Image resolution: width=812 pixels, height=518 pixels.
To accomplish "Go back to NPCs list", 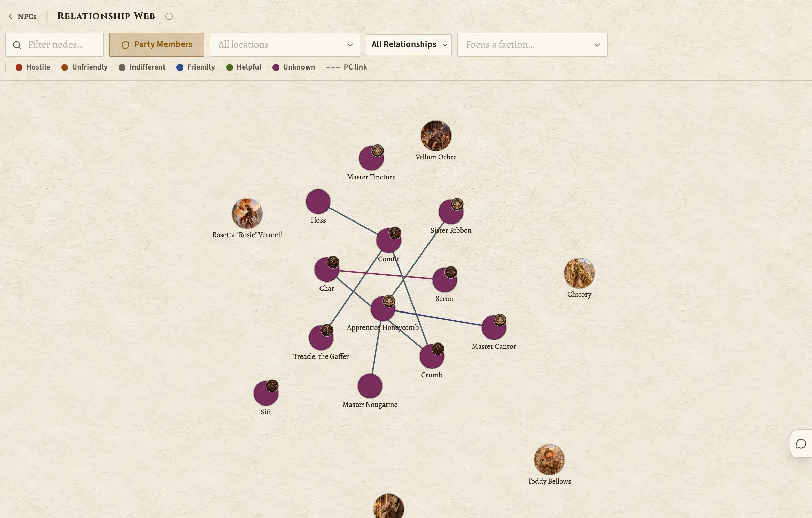I will click(22, 16).
